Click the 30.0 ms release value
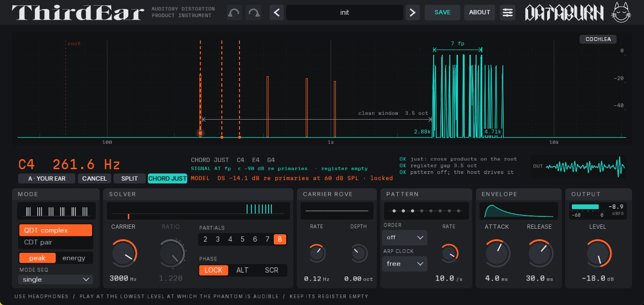644x305 pixels. [x=540, y=278]
